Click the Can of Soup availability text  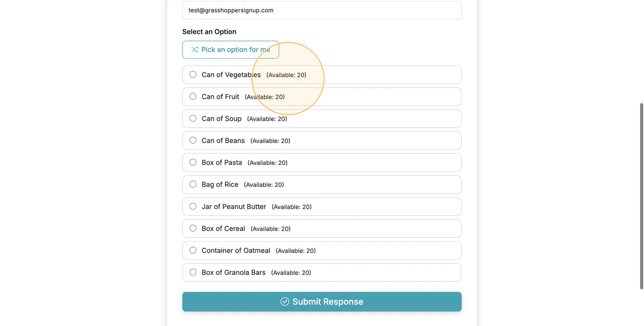point(267,119)
